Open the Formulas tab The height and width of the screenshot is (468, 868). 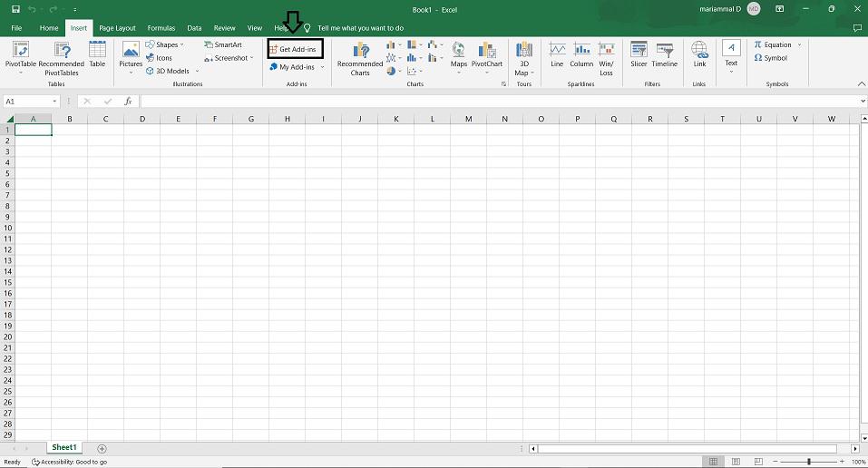[161, 28]
